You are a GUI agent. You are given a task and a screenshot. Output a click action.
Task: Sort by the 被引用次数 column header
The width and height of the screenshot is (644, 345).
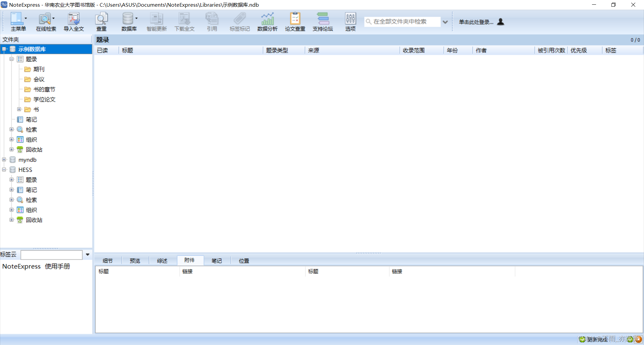click(551, 50)
